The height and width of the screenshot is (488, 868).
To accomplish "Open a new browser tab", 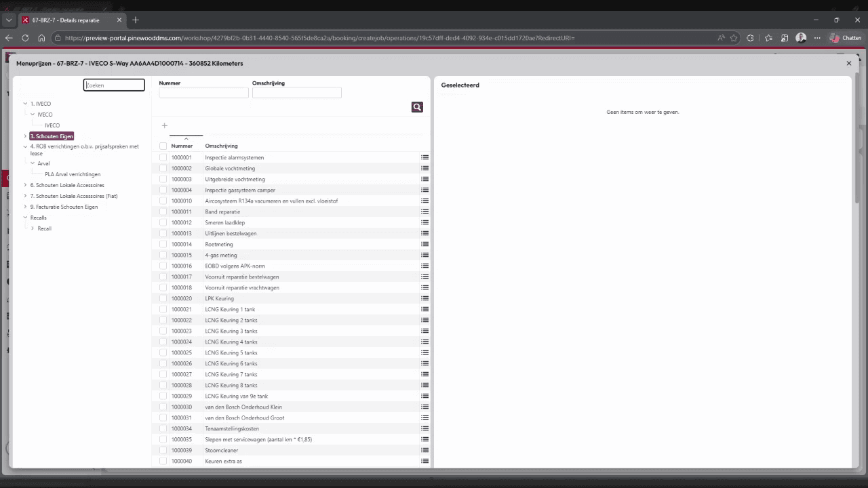I will [136, 20].
